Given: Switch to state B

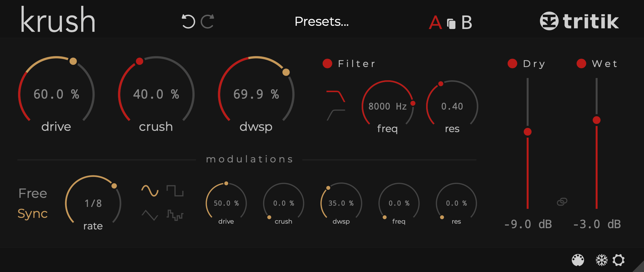Looking at the screenshot, I should (466, 23).
